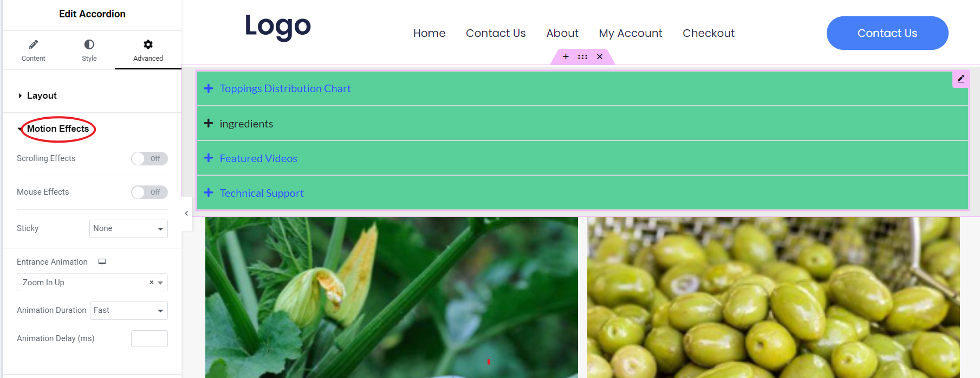Click the half-circle Style tab icon

point(89,44)
